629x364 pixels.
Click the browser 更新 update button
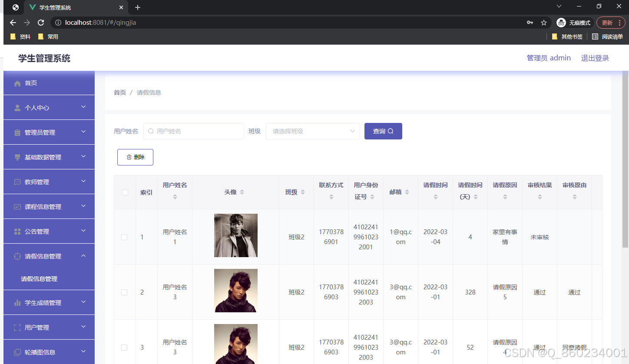pos(611,23)
